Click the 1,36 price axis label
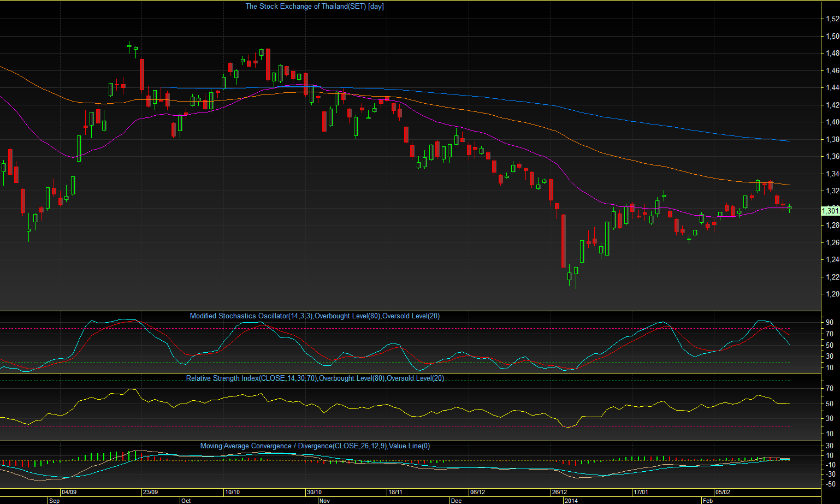Screen dimensions: 840x504 point(832,157)
